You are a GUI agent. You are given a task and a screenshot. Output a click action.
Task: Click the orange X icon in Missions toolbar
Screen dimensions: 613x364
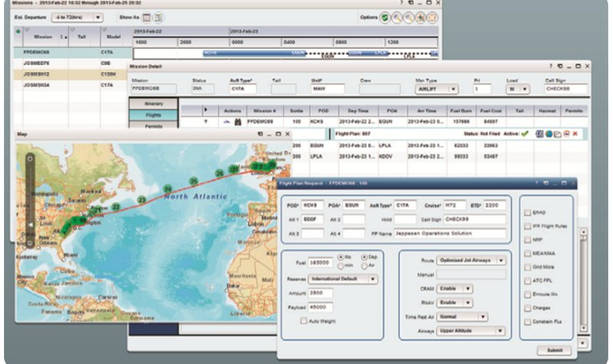[432, 17]
